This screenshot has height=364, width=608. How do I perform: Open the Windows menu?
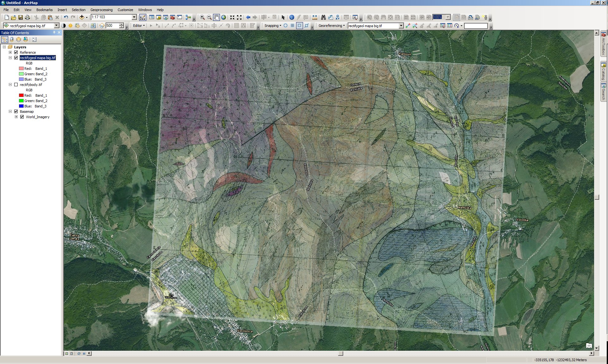pos(145,10)
